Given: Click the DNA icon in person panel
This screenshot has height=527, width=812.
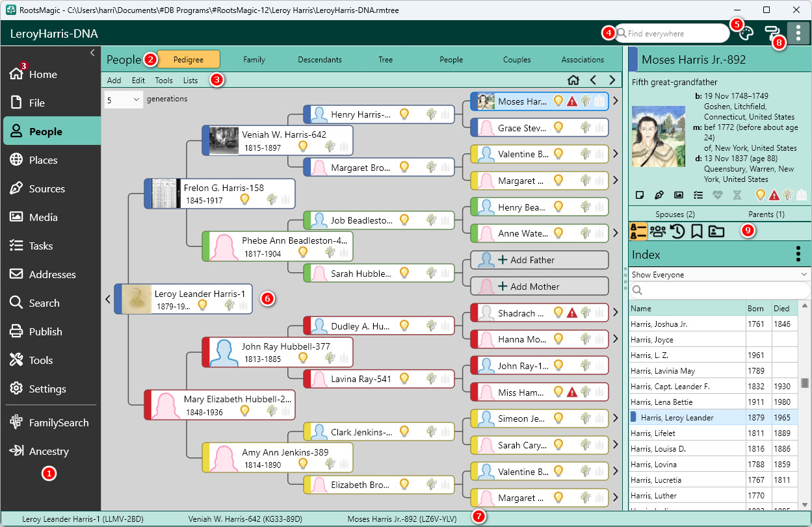Looking at the screenshot, I should pos(737,194).
